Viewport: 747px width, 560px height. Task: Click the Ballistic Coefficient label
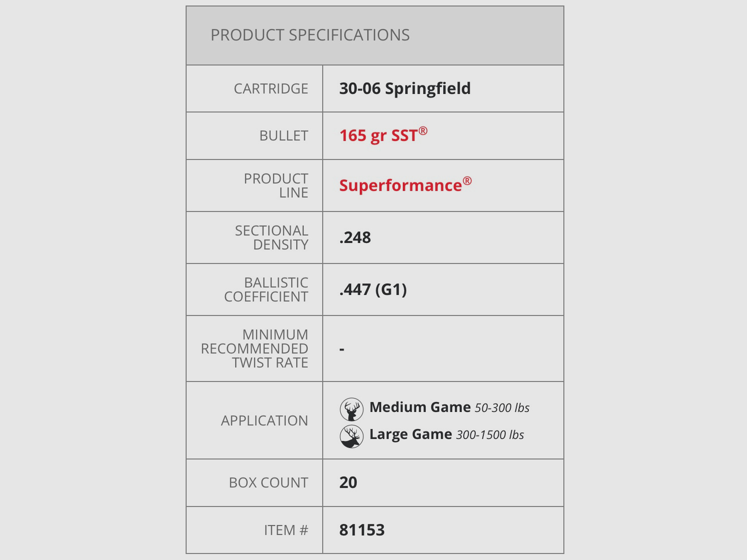(x=266, y=289)
